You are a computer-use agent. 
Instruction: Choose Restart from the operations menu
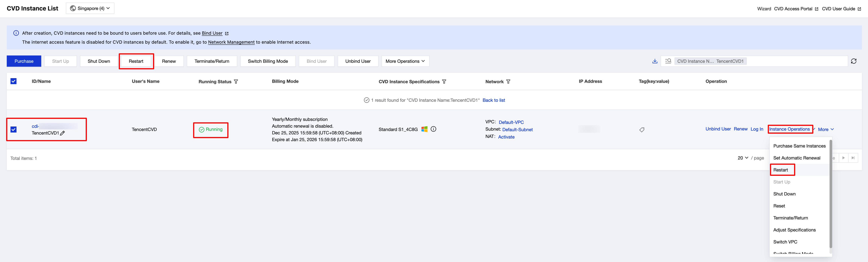(780, 170)
